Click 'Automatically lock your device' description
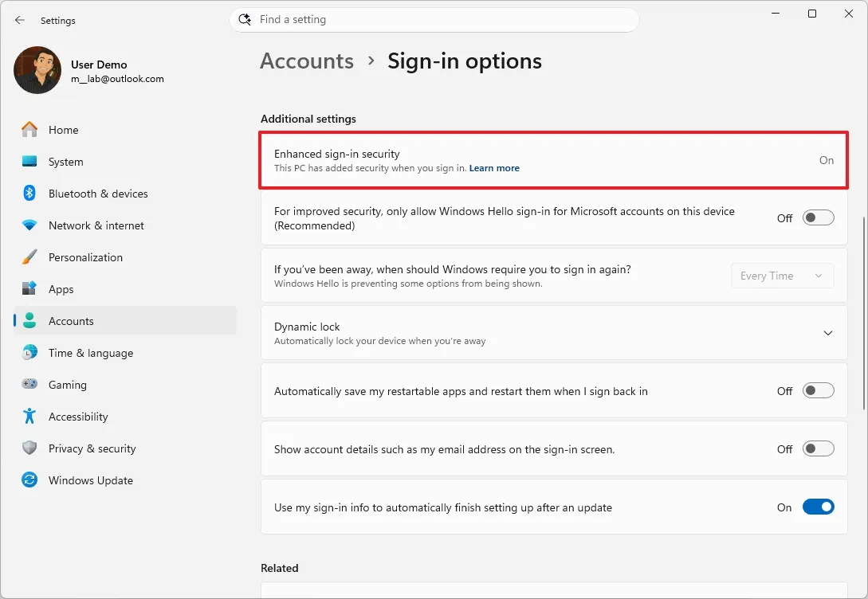The width and height of the screenshot is (868, 599). (x=379, y=341)
